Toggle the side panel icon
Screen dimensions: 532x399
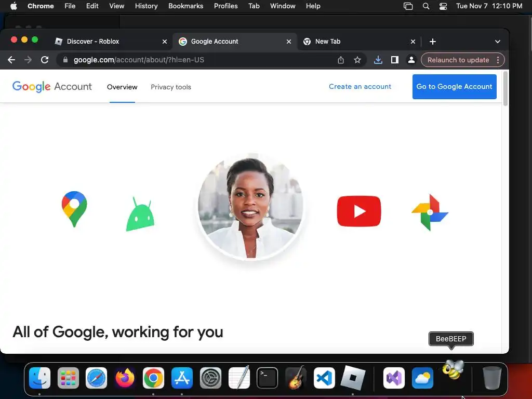[x=395, y=60]
